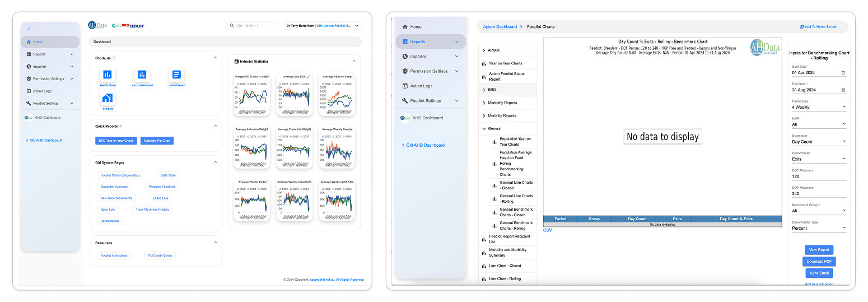Open the Numerator dropdown

tap(819, 142)
